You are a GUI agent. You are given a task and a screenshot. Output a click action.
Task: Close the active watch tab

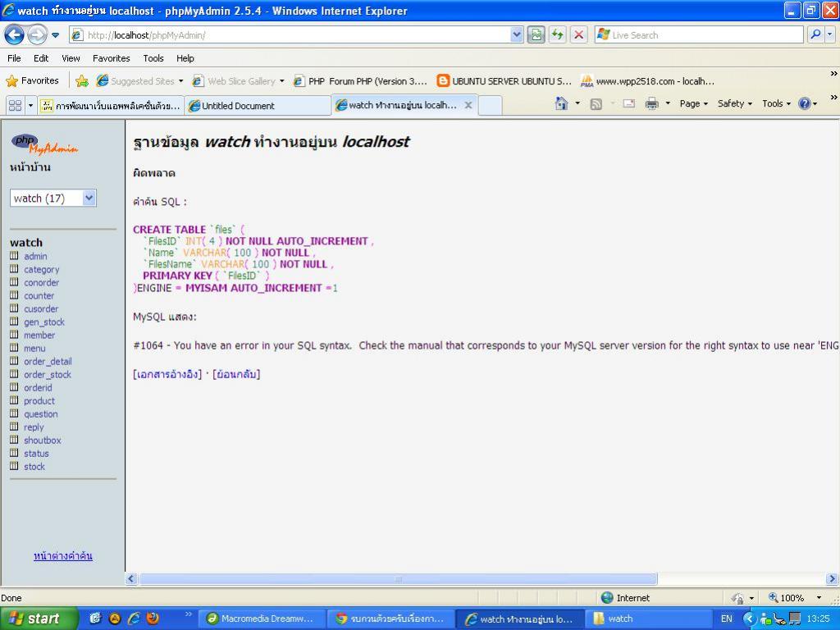point(468,105)
